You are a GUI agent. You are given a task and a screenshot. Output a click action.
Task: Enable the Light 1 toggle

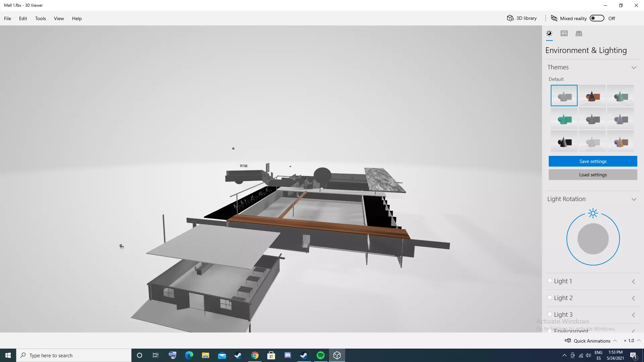click(x=550, y=281)
